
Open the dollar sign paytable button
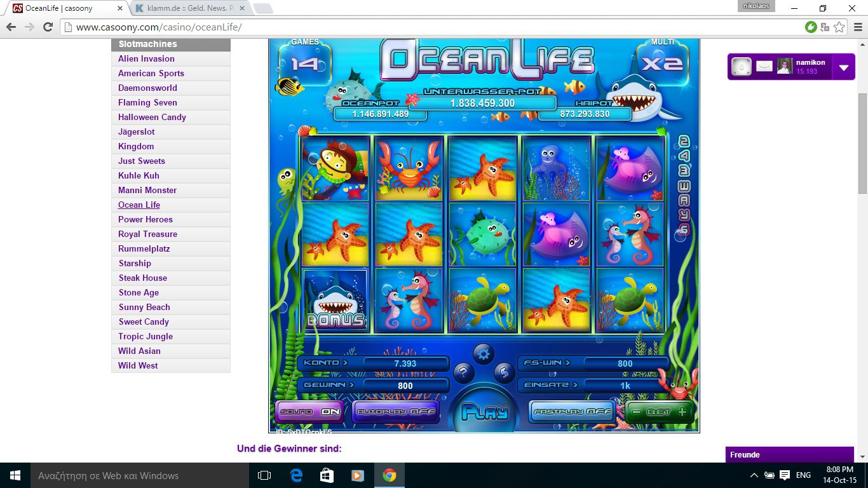click(503, 372)
